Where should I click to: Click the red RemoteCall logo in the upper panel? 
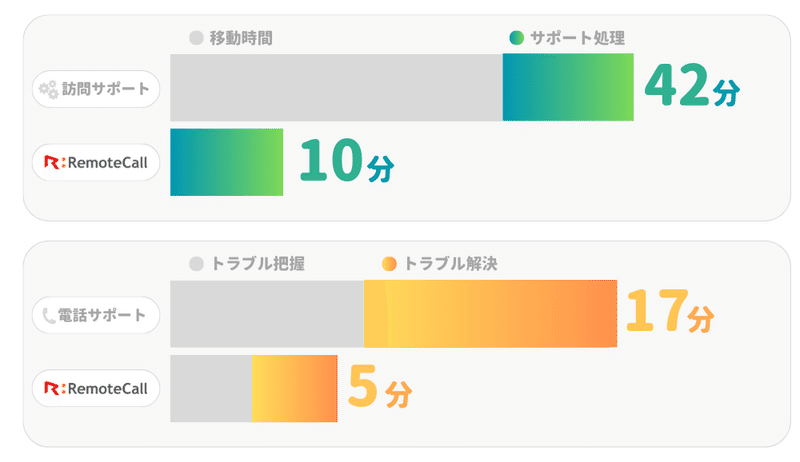52,162
